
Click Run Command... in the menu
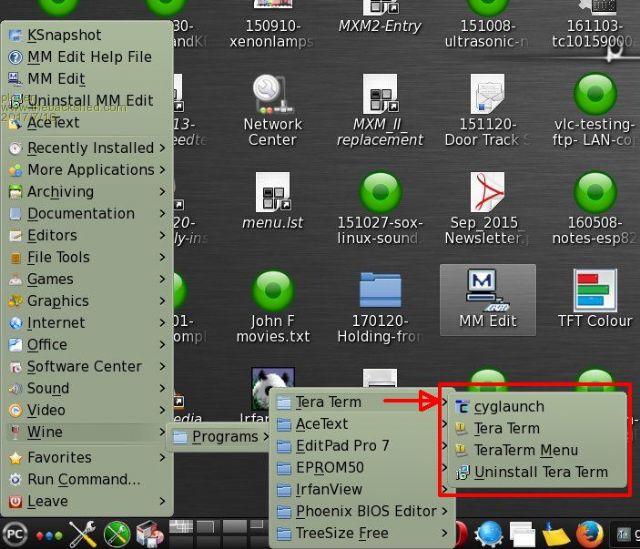(83, 479)
